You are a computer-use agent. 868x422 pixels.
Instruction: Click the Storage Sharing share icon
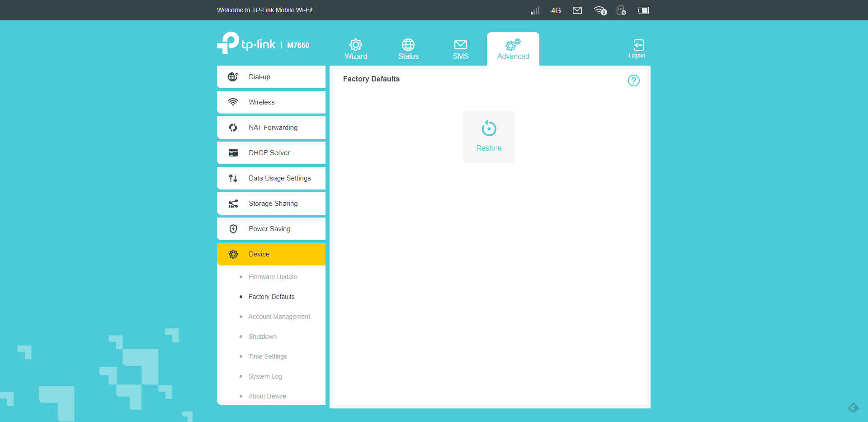pos(233,204)
